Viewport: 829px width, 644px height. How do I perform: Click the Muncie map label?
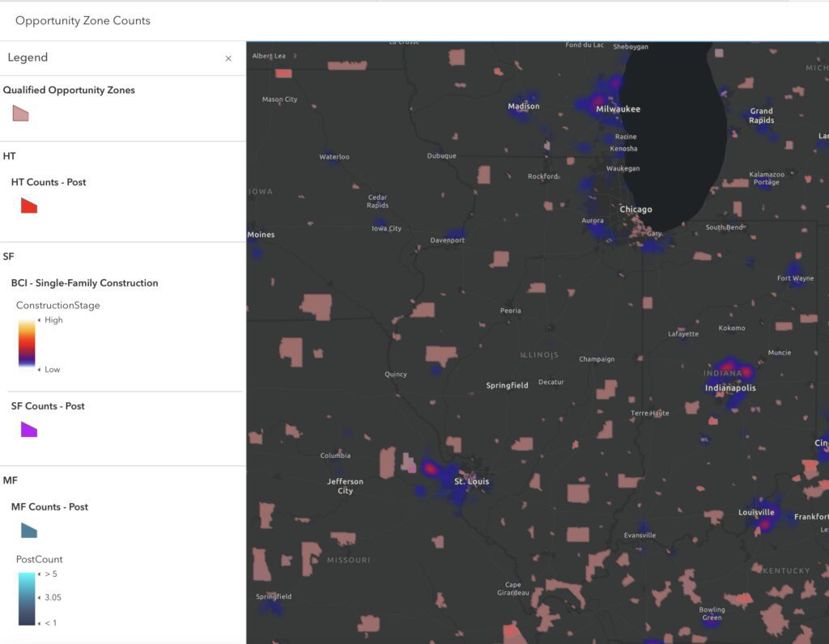point(780,353)
